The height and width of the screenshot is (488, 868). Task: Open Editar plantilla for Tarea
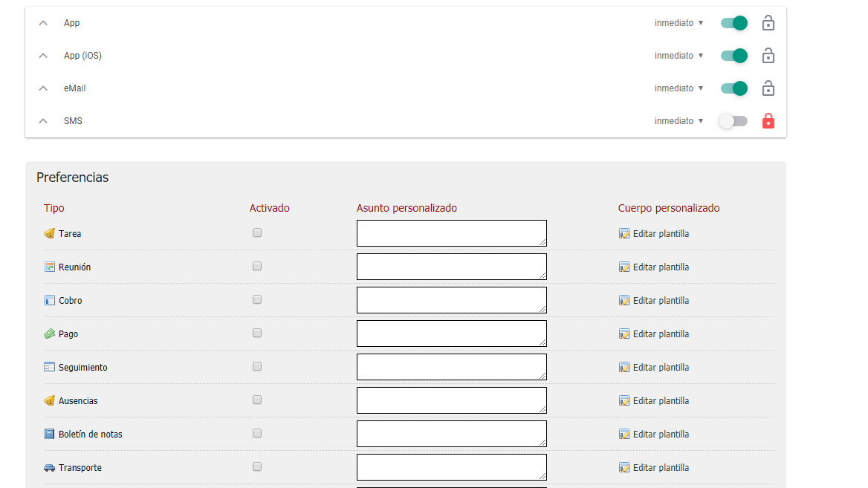point(661,233)
